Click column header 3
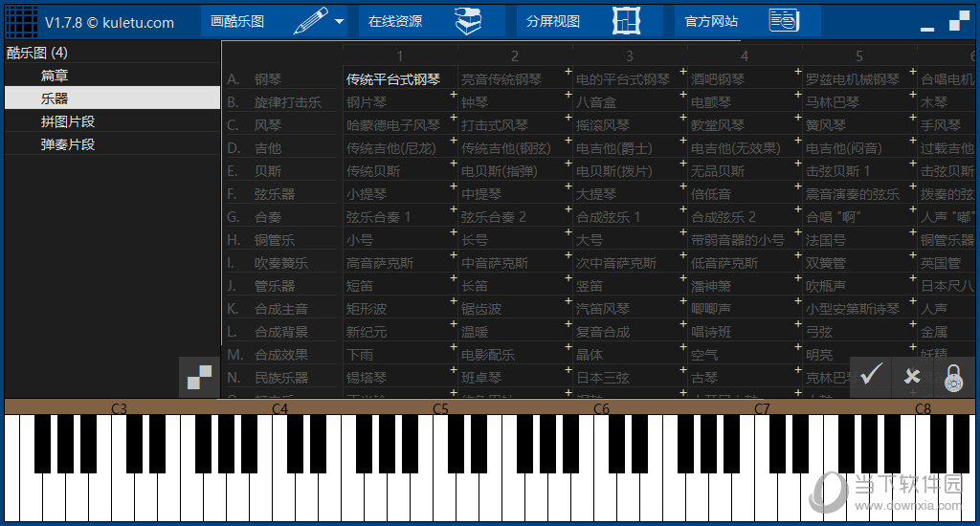Screen dimensions: 980x526 click(x=630, y=56)
